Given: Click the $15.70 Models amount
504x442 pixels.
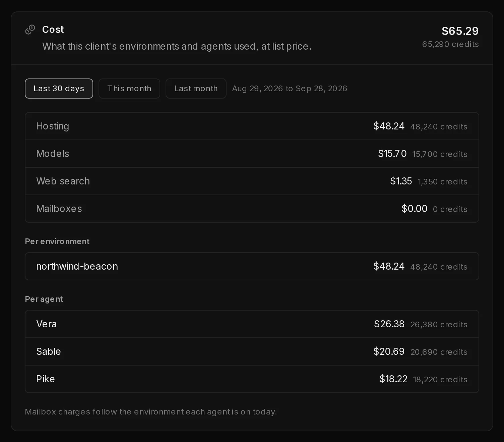Looking at the screenshot, I should [x=392, y=154].
